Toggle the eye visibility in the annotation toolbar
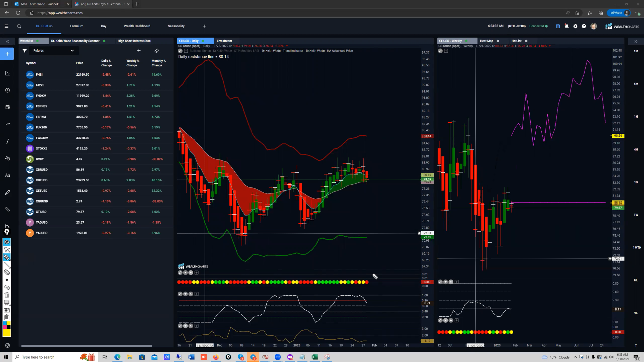Screen dimensions: 644x362 7,242
